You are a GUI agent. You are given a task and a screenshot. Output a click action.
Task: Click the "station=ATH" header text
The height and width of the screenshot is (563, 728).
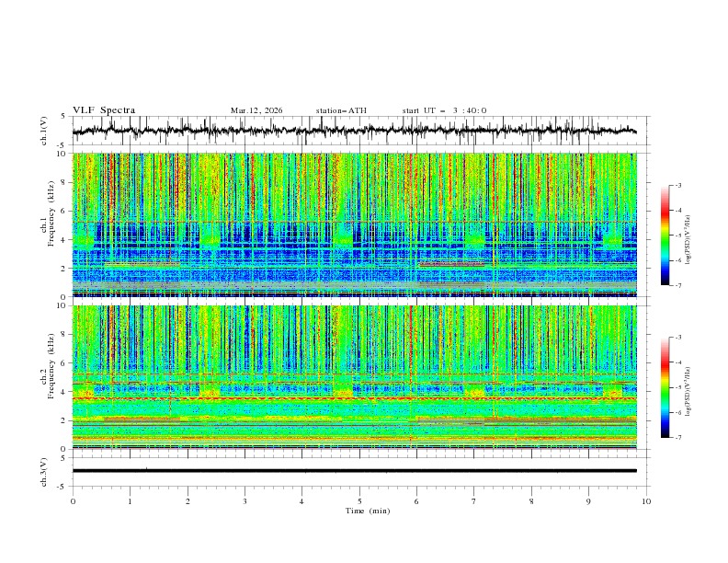(341, 110)
